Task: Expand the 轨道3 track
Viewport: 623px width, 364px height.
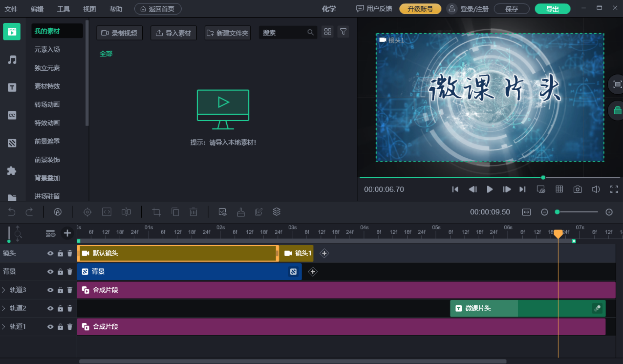Action: (x=3, y=290)
